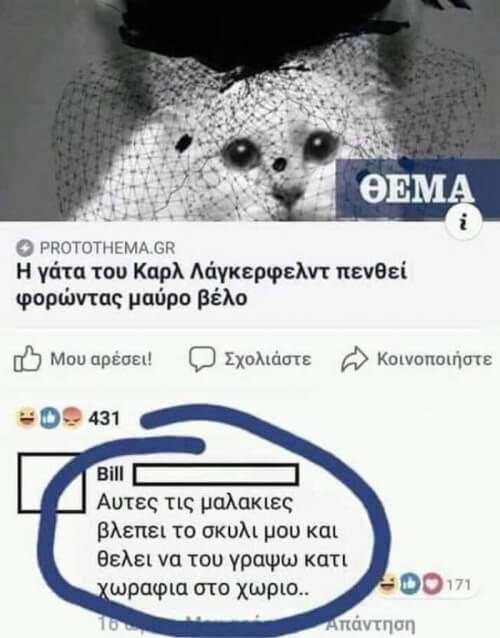Image resolution: width=500 pixels, height=638 pixels.
Task: Click the Μου αρέσει! button label
Action: click(x=101, y=359)
